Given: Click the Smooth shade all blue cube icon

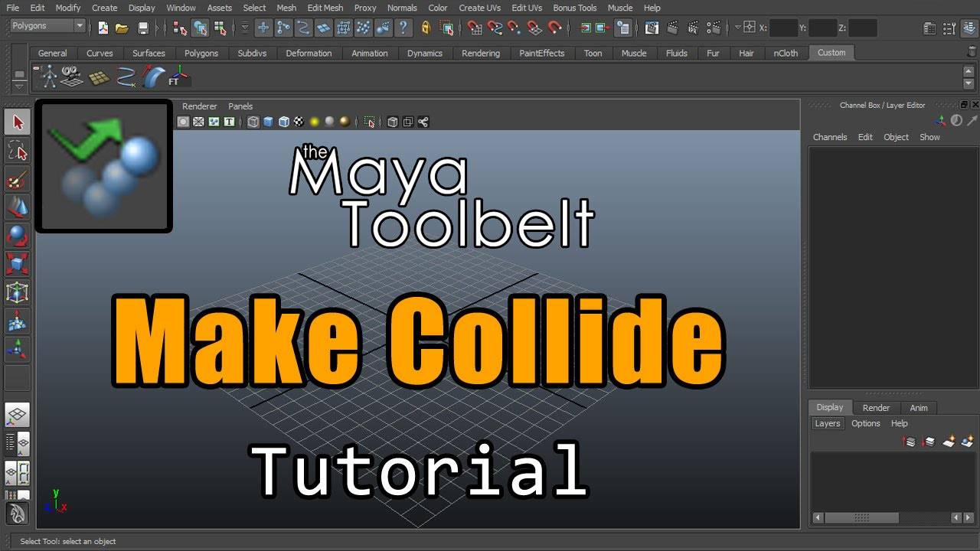Looking at the screenshot, I should coord(269,122).
